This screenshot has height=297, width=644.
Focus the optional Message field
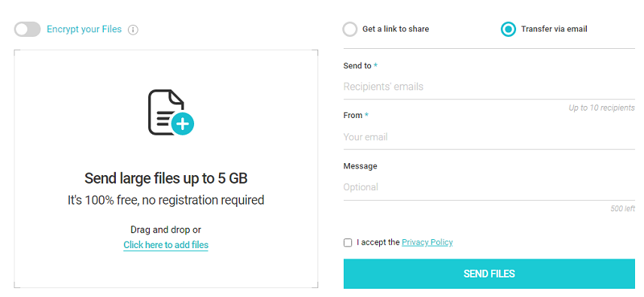tap(489, 187)
